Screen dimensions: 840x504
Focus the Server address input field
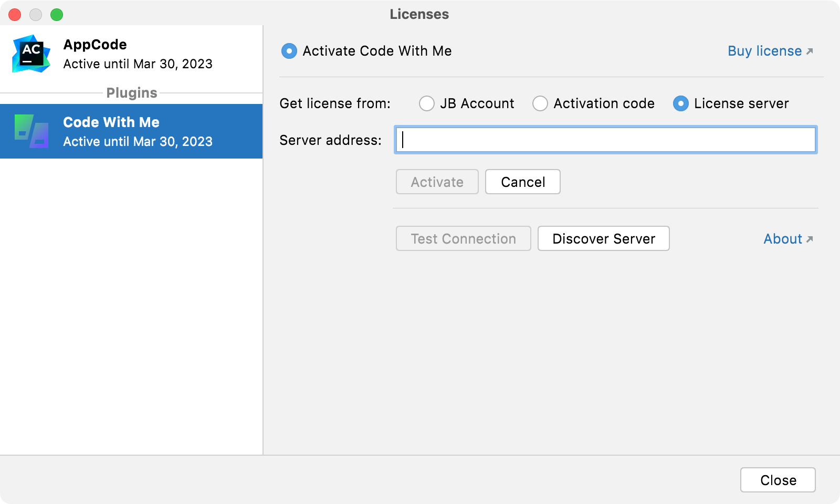click(x=606, y=140)
